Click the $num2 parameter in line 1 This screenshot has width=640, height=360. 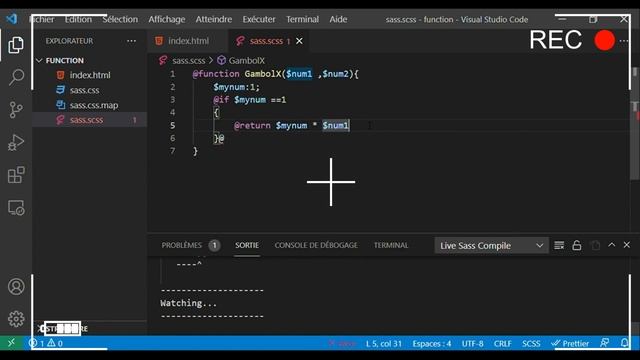(x=336, y=74)
